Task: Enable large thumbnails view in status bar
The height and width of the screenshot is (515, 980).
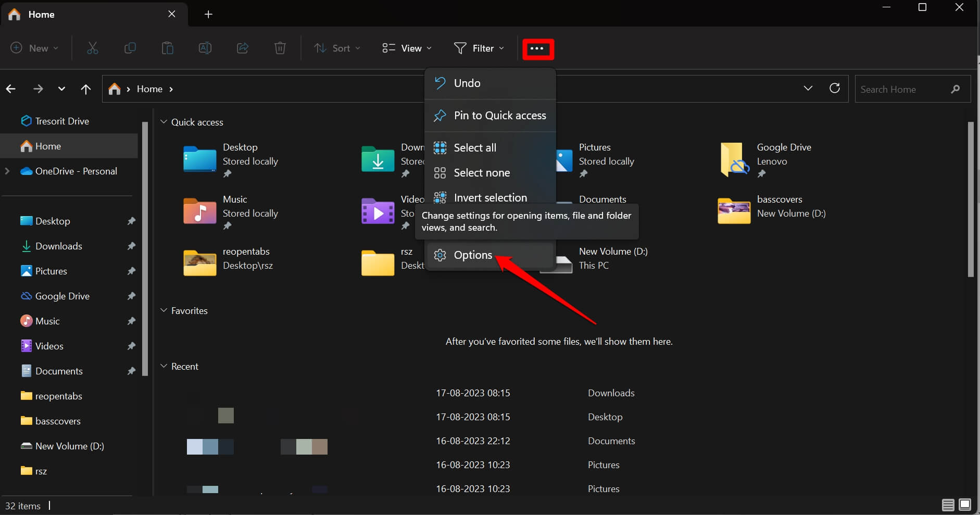Action: (965, 505)
